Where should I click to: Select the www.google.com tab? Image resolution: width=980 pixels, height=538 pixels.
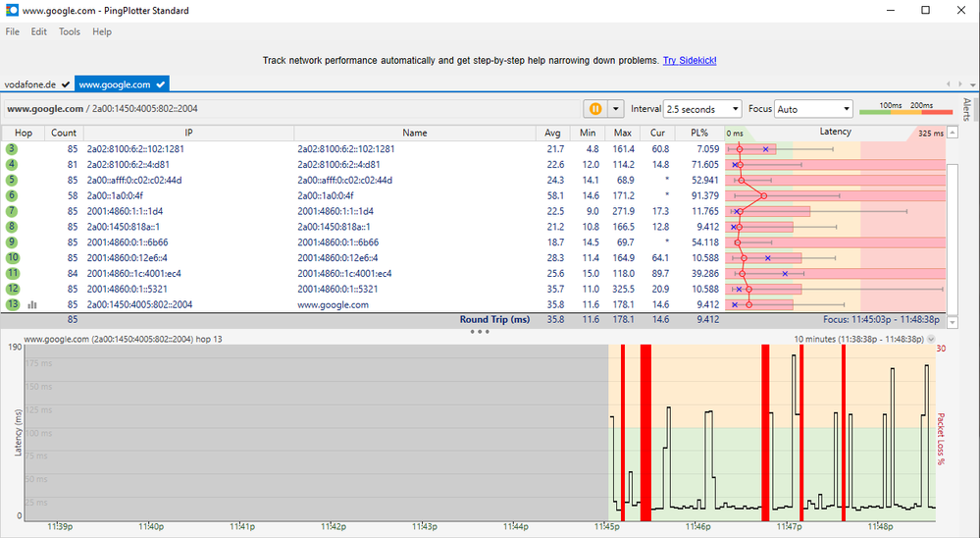point(122,84)
